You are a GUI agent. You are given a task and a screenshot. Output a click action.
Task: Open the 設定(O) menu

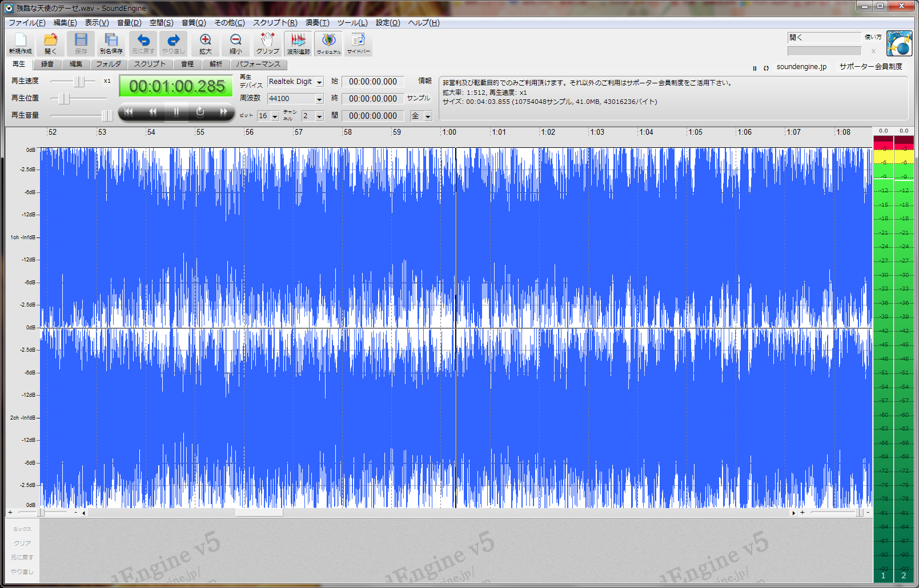pyautogui.click(x=388, y=23)
